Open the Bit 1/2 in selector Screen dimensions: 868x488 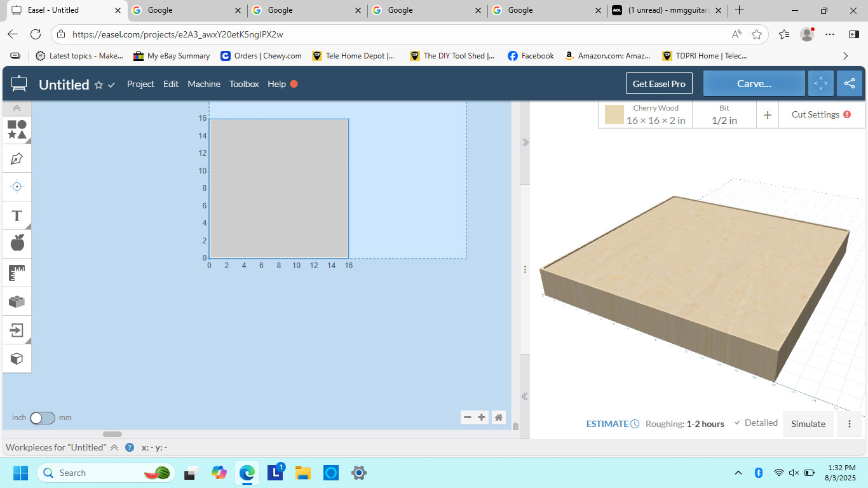[x=724, y=115]
